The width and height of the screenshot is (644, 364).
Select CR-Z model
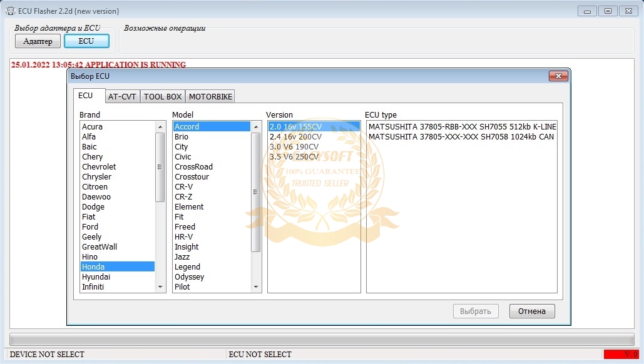[x=212, y=196]
